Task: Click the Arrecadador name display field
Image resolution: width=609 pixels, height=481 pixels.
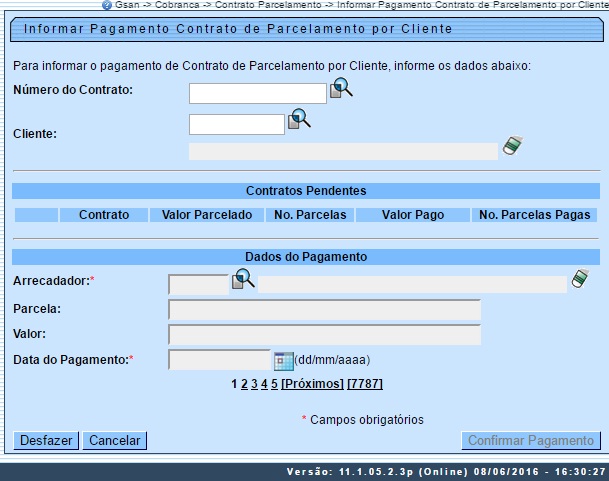Action: (x=412, y=284)
